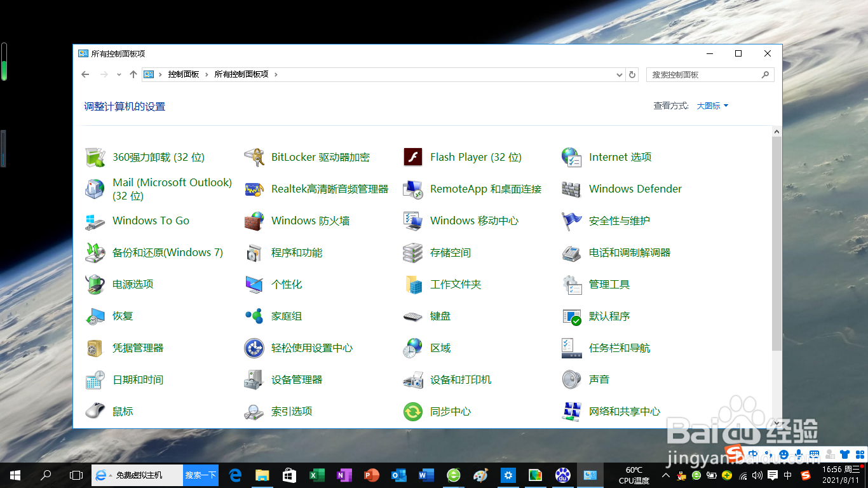868x488 pixels.
Task: Click the taskbar clock showing 16:56
Action: click(841, 475)
